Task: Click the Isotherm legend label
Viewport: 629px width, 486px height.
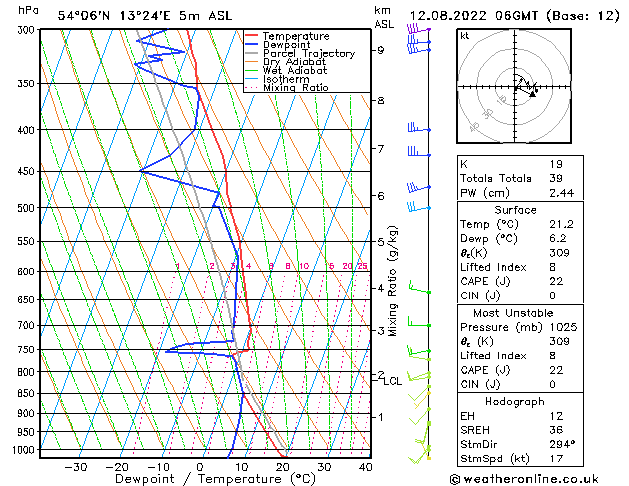Action: [286, 79]
